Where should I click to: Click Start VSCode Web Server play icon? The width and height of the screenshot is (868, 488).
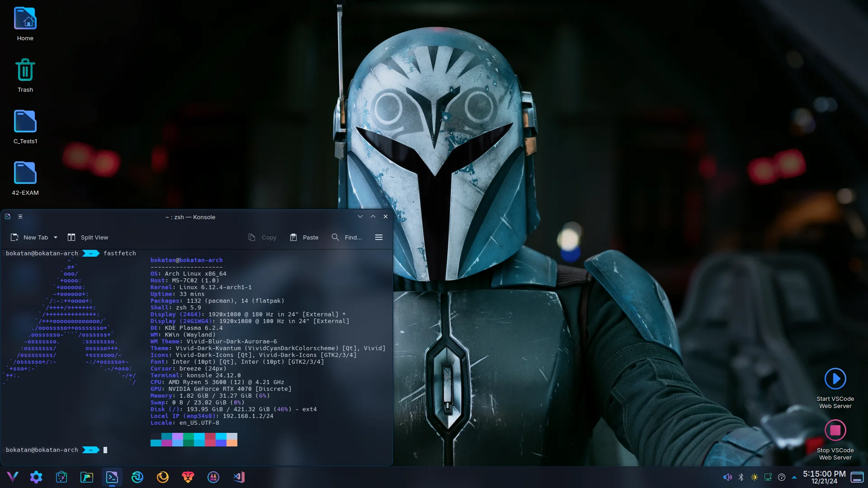coord(835,379)
